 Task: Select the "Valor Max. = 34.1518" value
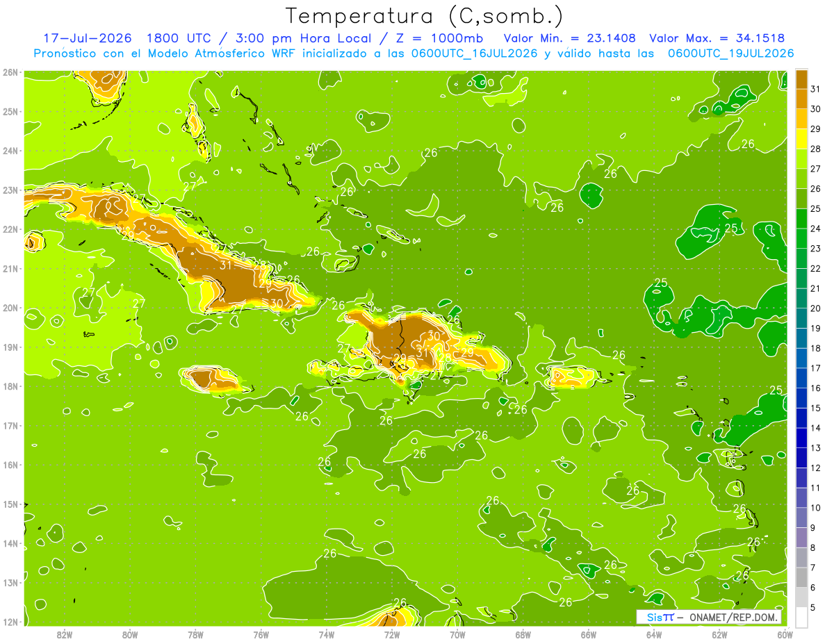(717, 38)
